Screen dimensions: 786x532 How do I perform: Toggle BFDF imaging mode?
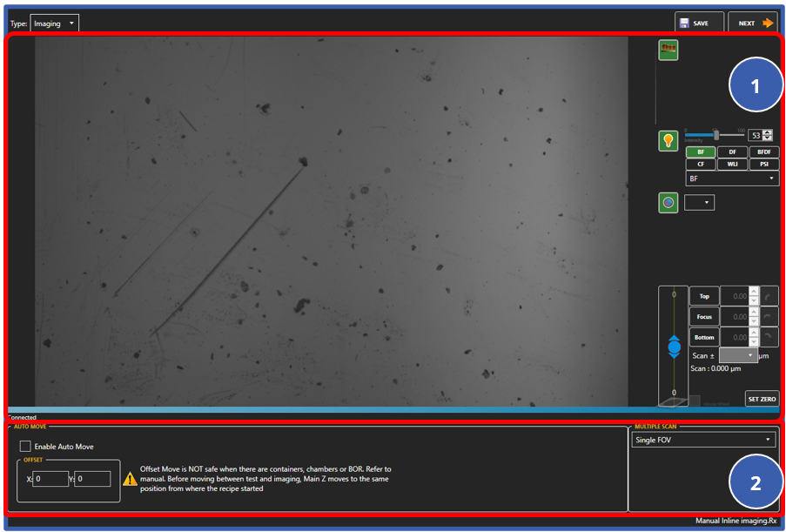(764, 152)
